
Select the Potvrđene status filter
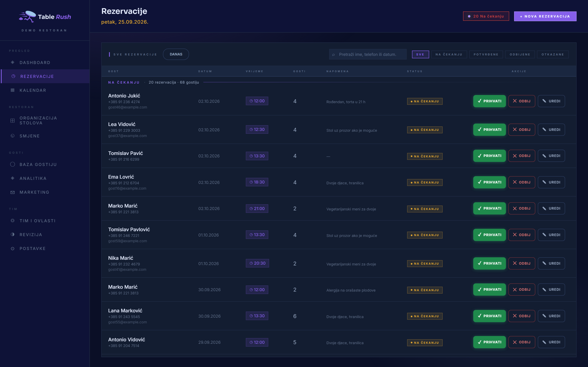coord(486,54)
